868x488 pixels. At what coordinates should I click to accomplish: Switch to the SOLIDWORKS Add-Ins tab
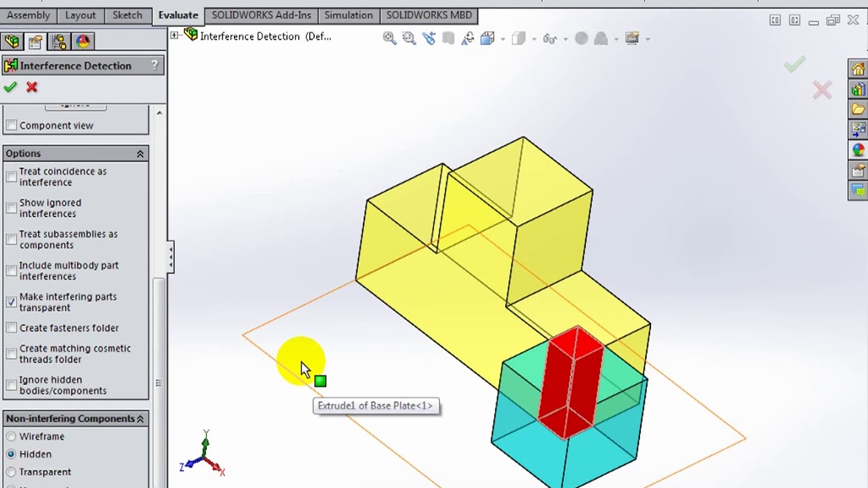pos(261,15)
